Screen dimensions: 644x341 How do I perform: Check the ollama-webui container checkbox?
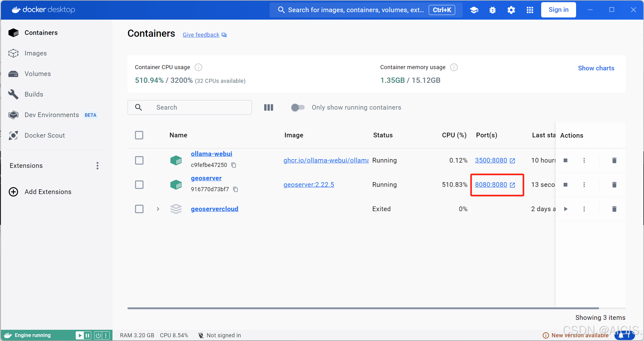click(139, 160)
